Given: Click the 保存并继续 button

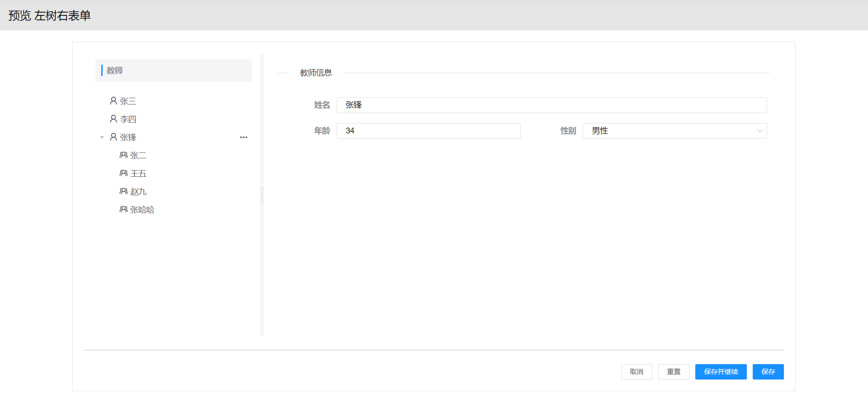Looking at the screenshot, I should [x=721, y=371].
